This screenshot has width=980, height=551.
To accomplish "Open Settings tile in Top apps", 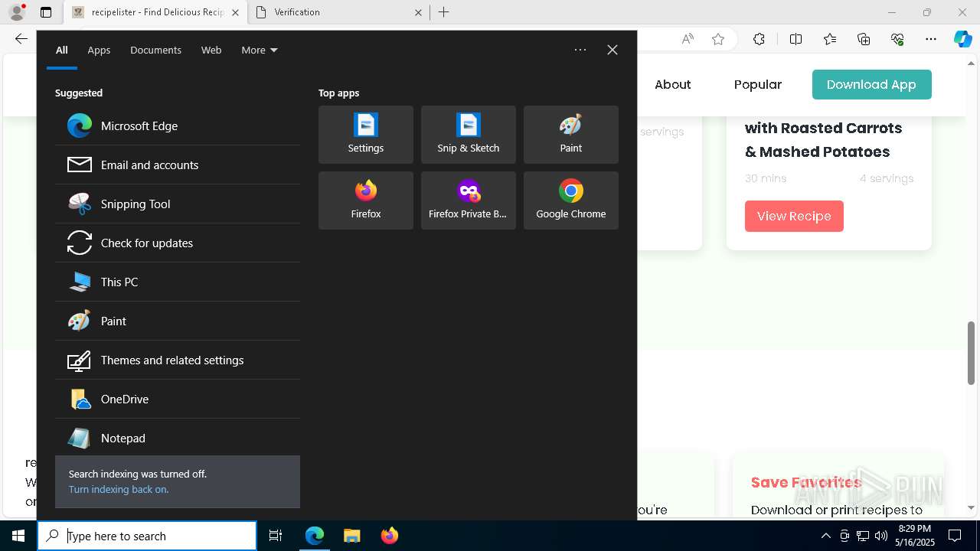I will (x=366, y=135).
